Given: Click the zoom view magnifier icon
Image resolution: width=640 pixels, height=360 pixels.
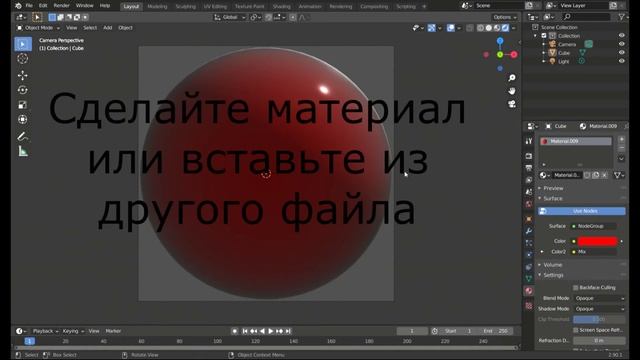Looking at the screenshot, I should pos(512,78).
